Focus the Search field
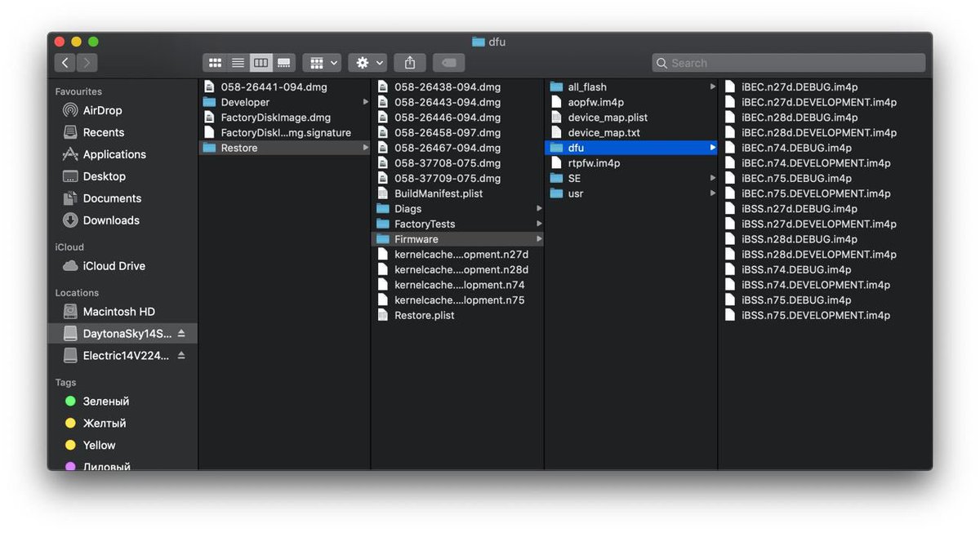 click(x=789, y=63)
